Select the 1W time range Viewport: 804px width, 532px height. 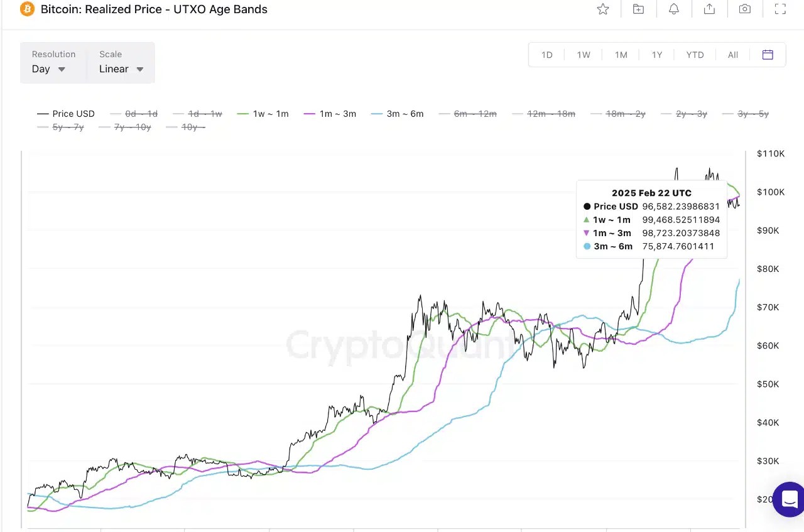pyautogui.click(x=584, y=55)
